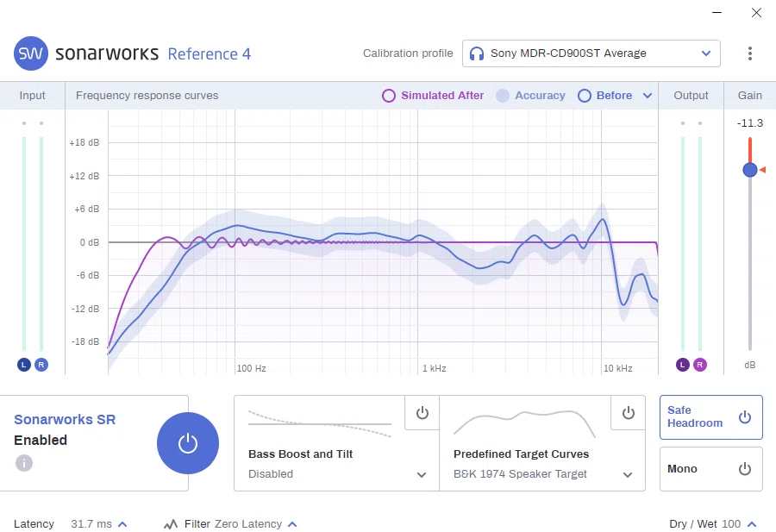
Task: Click the output right channel R icon
Action: pos(700,365)
